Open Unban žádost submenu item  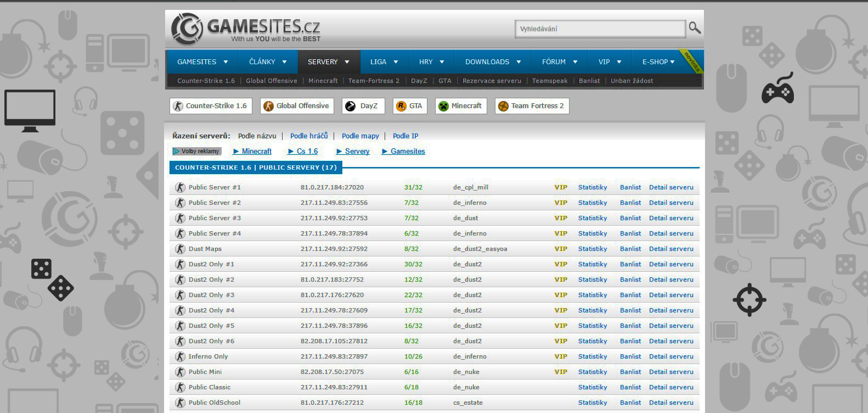[x=632, y=81]
